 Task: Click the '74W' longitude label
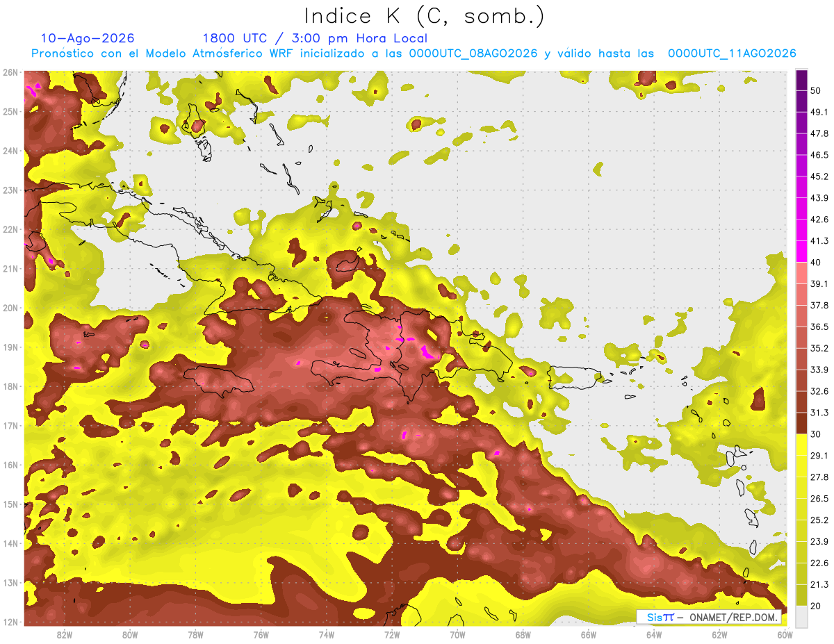pyautogui.click(x=327, y=634)
